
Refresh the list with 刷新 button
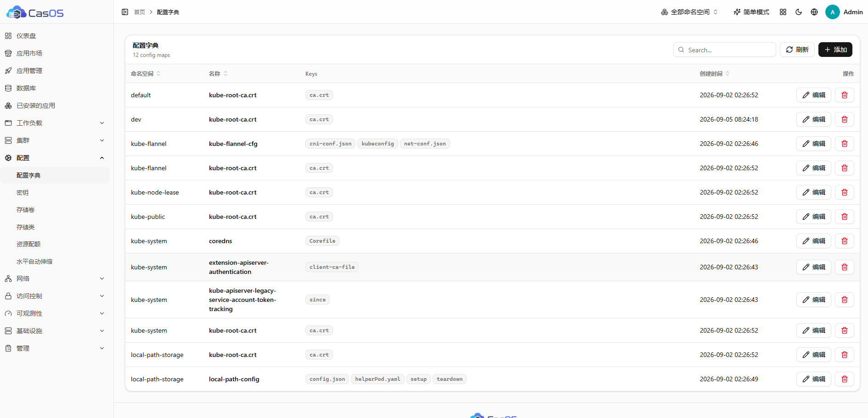tap(797, 50)
